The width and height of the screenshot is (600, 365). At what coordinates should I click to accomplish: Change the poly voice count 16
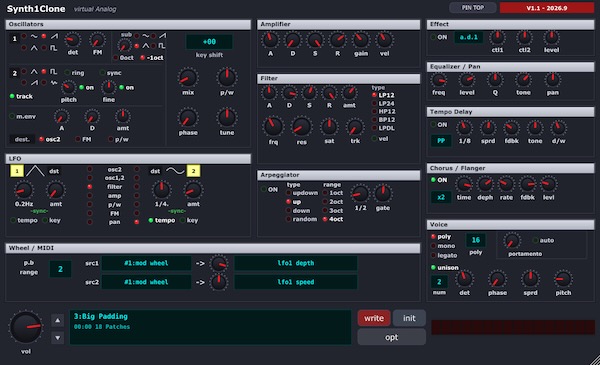(x=476, y=240)
